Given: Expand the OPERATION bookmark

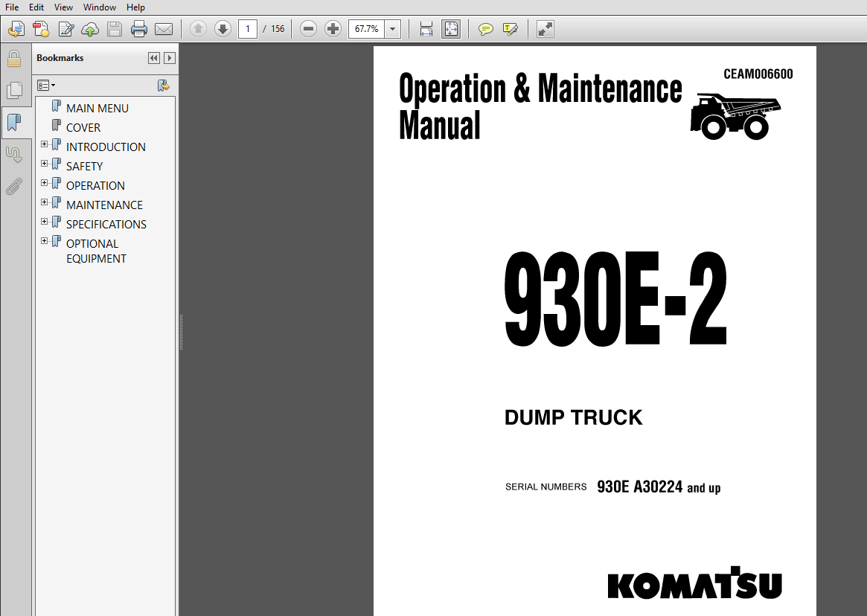Looking at the screenshot, I should pos(44,183).
